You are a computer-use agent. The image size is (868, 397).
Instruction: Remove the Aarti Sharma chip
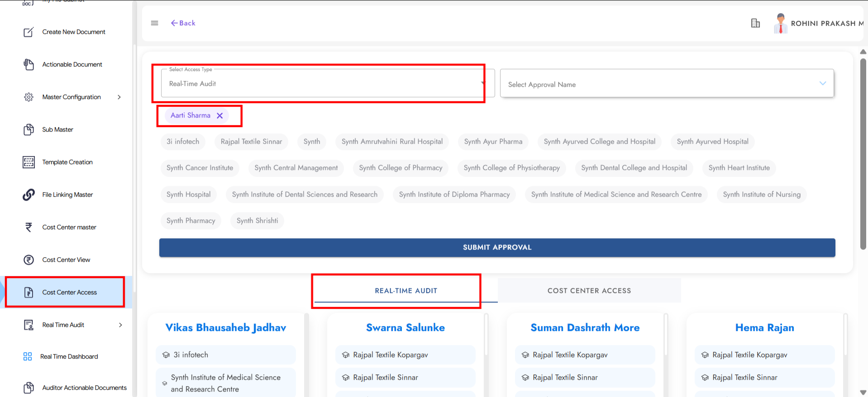220,116
